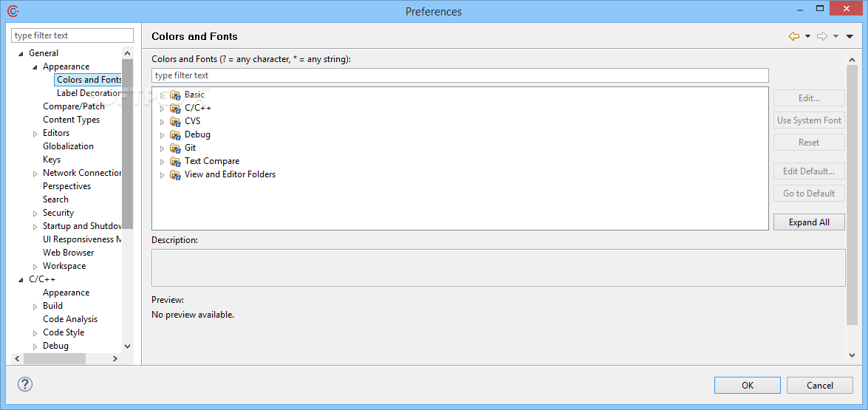868x410 pixels.
Task: Focus the sidebar type filter text field
Action: [72, 35]
